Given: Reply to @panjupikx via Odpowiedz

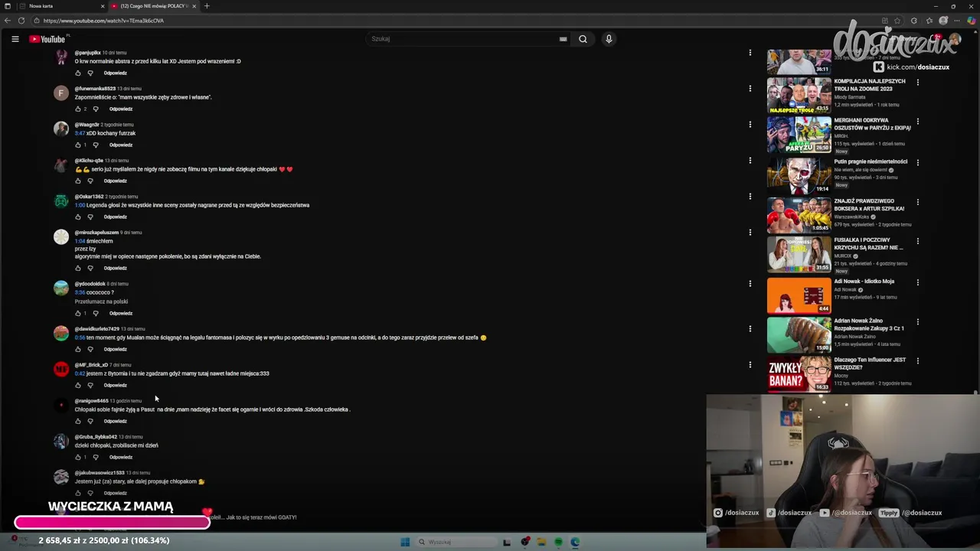Looking at the screenshot, I should 116,73.
